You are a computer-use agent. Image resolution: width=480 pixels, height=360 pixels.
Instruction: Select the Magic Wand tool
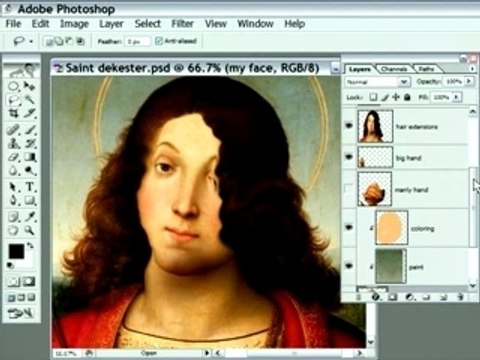tap(30, 100)
